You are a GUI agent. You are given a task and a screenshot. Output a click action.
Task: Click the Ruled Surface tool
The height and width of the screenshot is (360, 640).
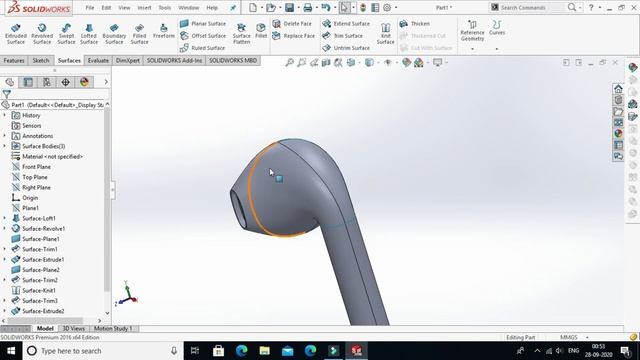tap(202, 48)
